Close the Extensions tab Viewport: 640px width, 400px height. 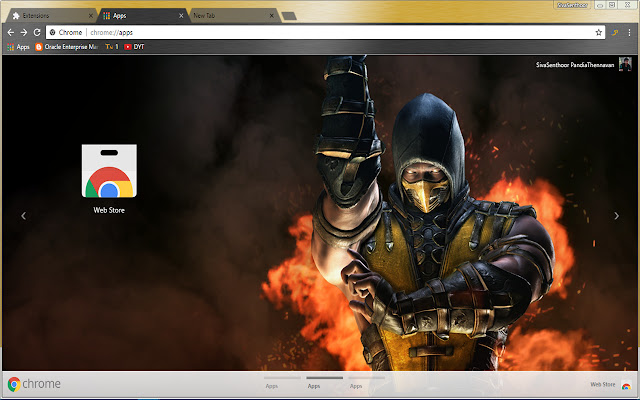click(x=91, y=16)
